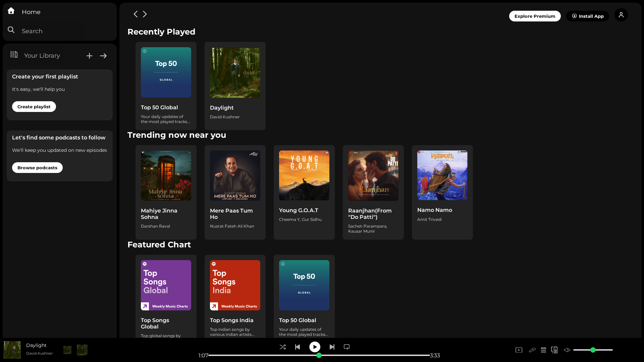The width and height of the screenshot is (644, 362).
Task: Open connect to a device icon
Action: point(554,350)
